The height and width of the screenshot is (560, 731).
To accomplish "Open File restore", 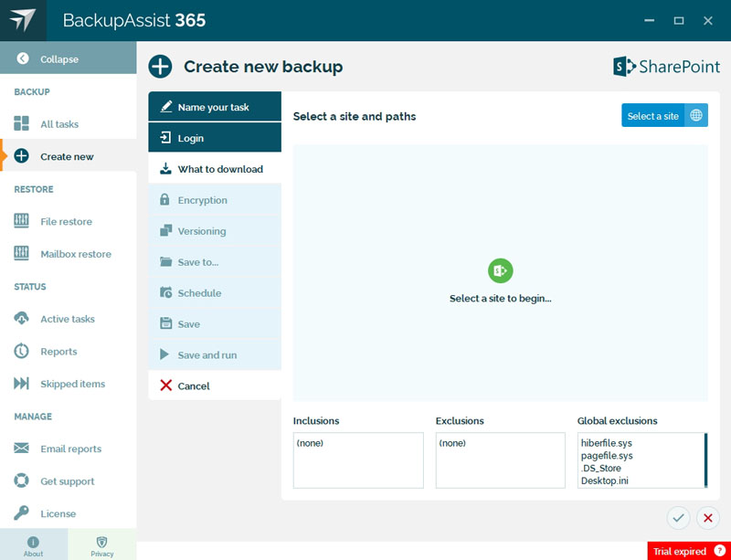I will coord(68,221).
